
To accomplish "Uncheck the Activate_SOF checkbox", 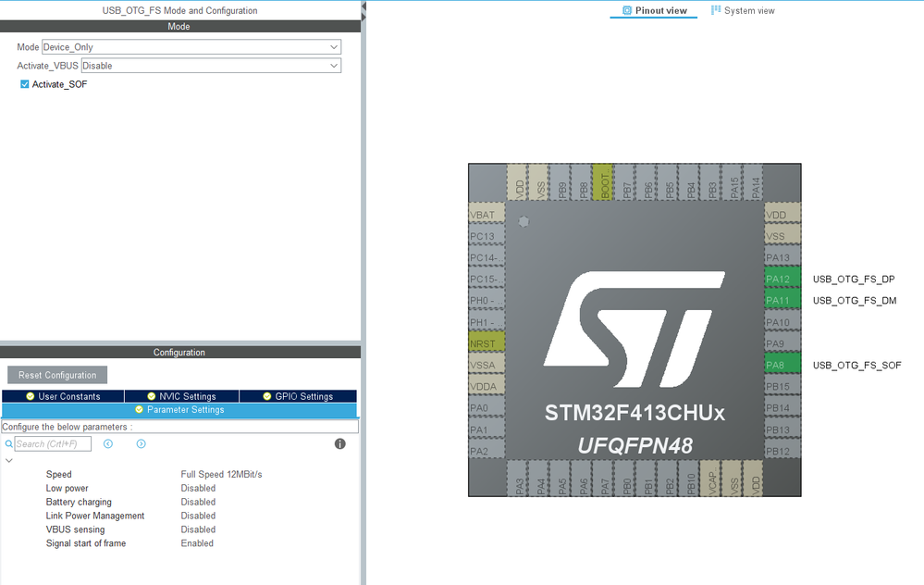I will click(25, 84).
